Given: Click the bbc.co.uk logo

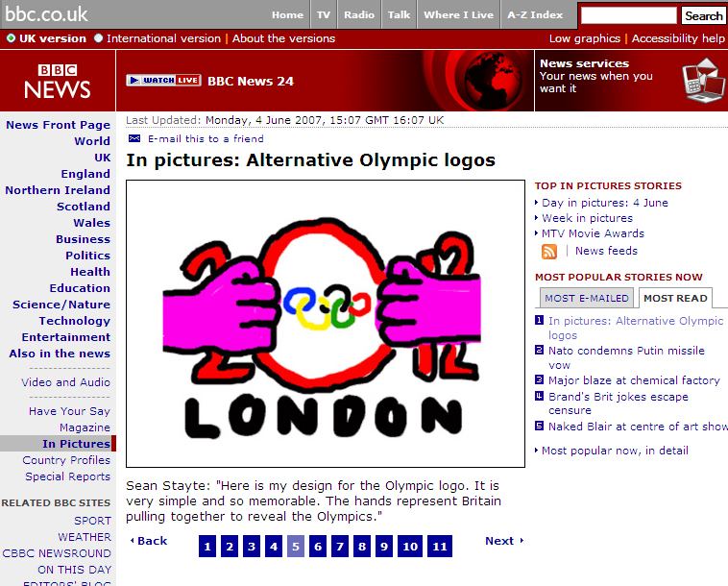Looking at the screenshot, I should tap(46, 14).
